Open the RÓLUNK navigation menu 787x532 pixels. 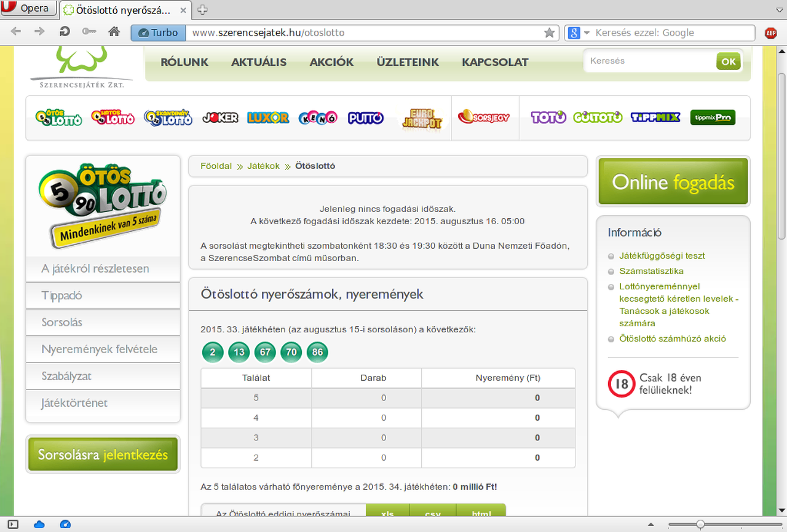point(184,62)
